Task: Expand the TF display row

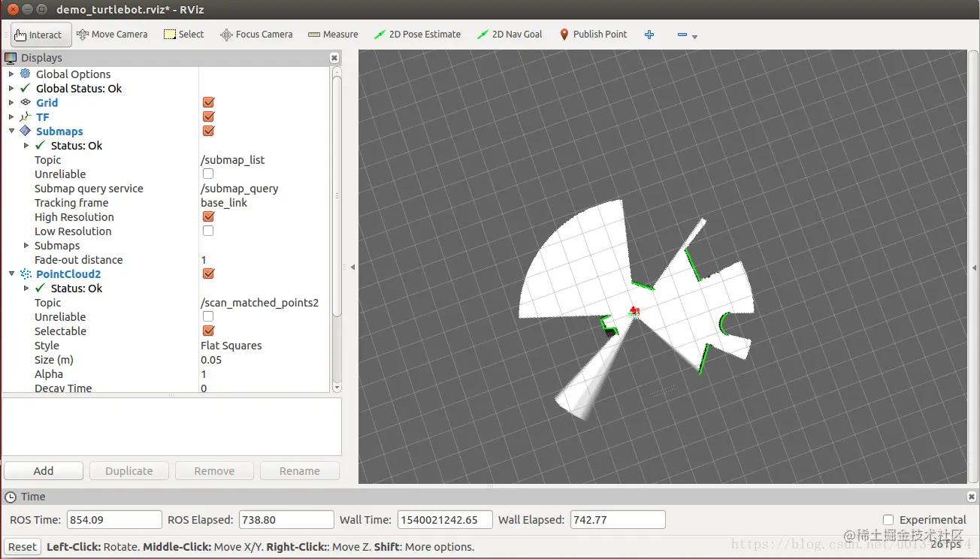Action: 11,117
